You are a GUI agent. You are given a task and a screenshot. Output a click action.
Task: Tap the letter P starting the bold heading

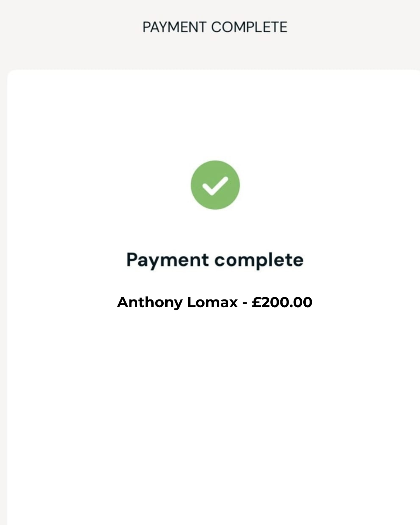coord(132,259)
